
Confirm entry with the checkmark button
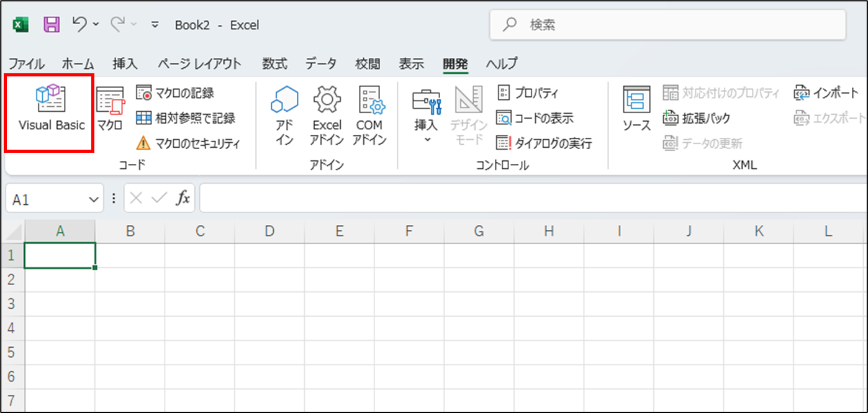pos(160,199)
